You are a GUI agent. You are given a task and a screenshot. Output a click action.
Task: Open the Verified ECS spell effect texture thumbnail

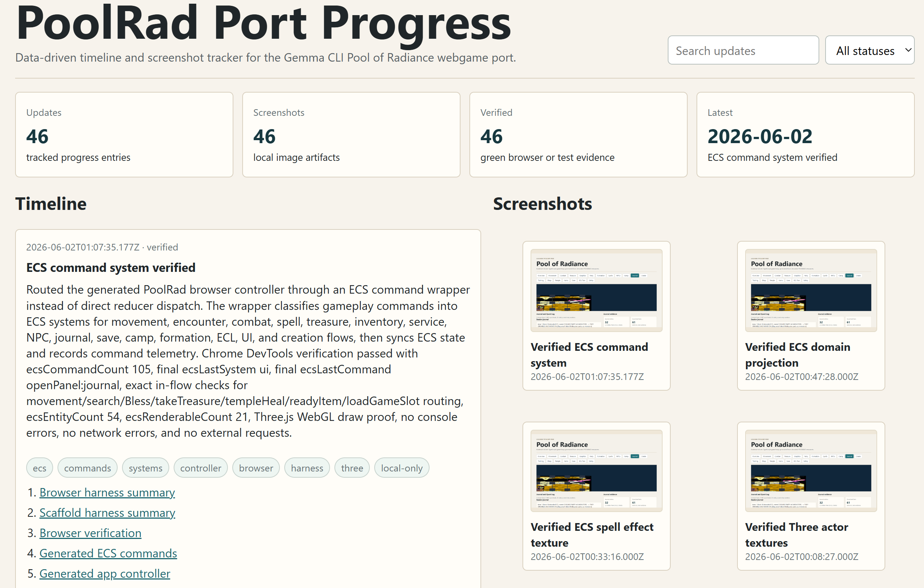tap(596, 471)
